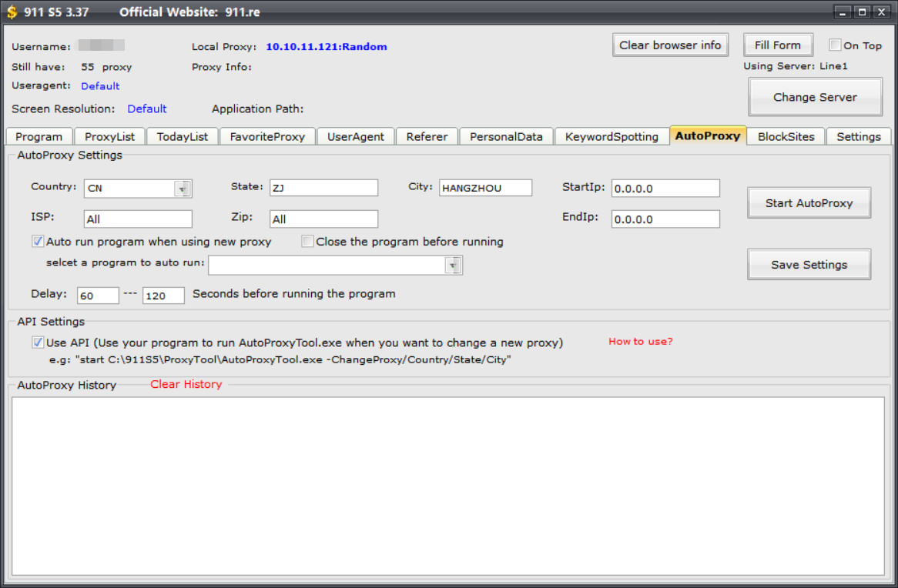The height and width of the screenshot is (588, 898).
Task: Click Clear browser info button
Action: click(670, 45)
